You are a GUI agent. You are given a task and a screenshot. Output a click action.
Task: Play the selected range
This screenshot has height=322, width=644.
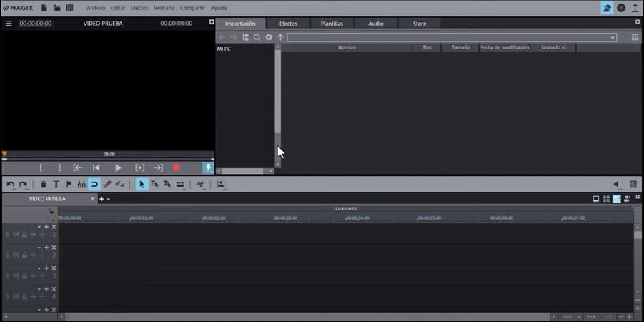(x=140, y=167)
